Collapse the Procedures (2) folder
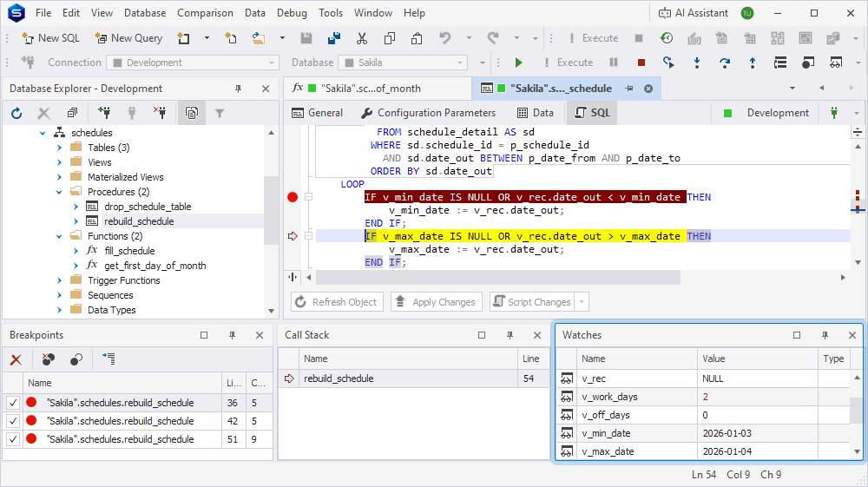This screenshot has height=487, width=868. tap(59, 192)
